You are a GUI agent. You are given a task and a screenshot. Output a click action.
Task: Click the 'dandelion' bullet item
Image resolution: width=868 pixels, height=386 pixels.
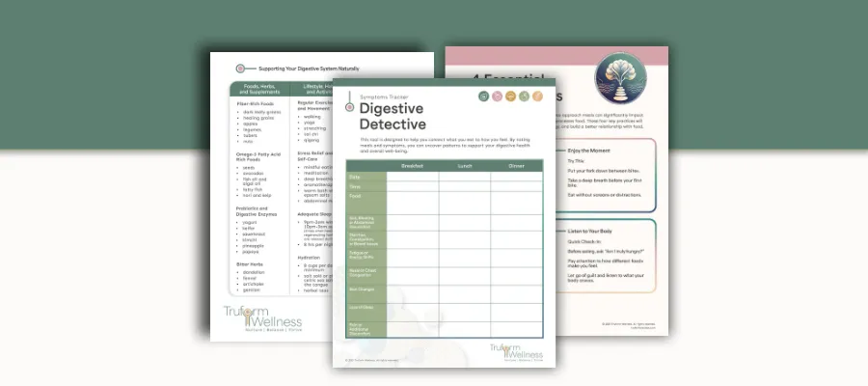point(254,272)
